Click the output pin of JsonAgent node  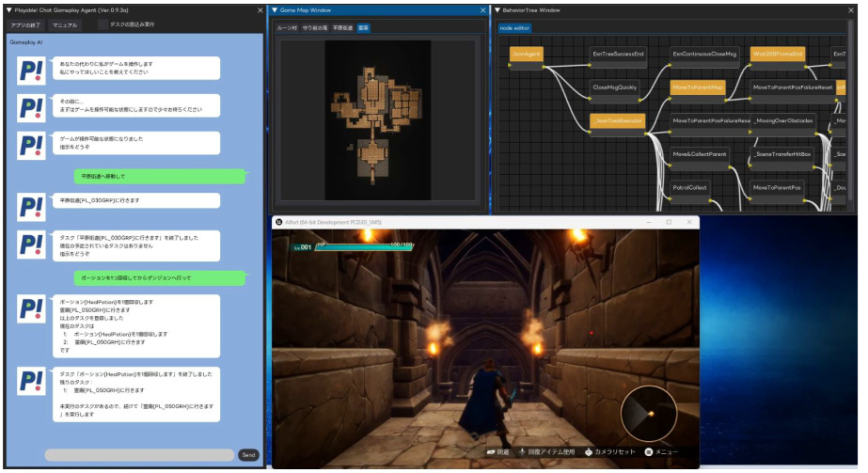click(x=544, y=67)
